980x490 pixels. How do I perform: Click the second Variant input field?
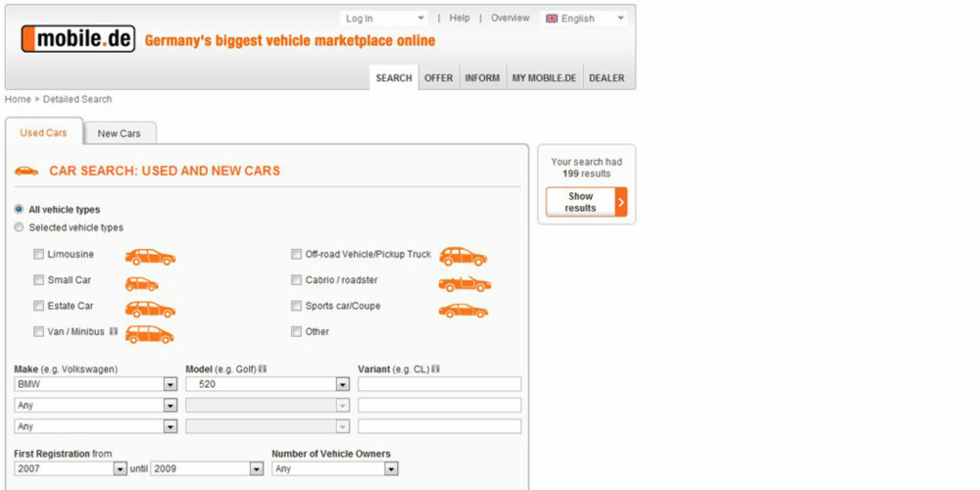click(x=439, y=406)
